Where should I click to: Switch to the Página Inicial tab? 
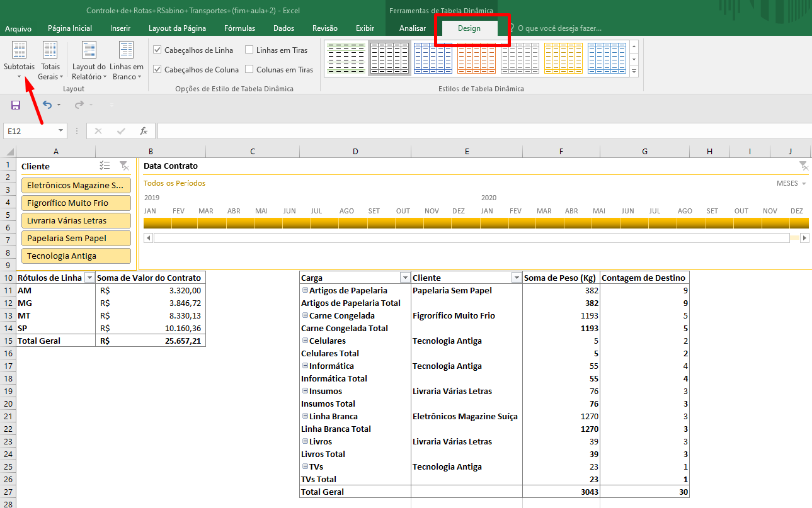[70, 28]
